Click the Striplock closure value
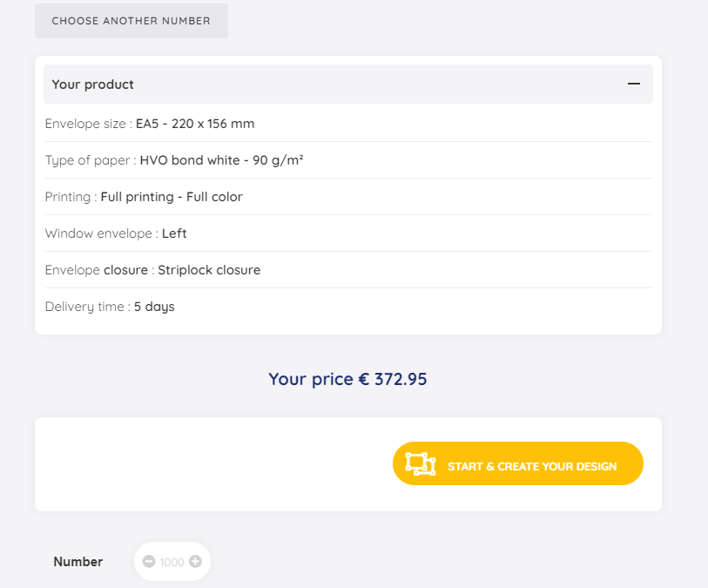 [x=209, y=270]
